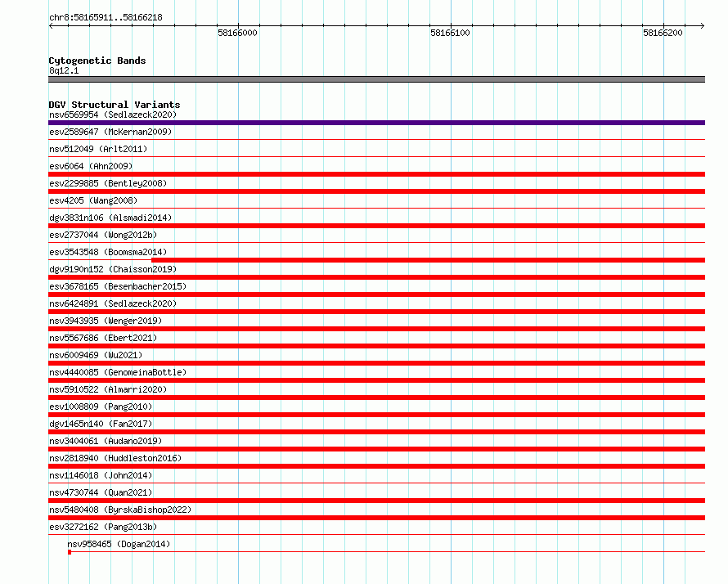Open the esv3543548 (Boomsma2014) label

point(108,252)
